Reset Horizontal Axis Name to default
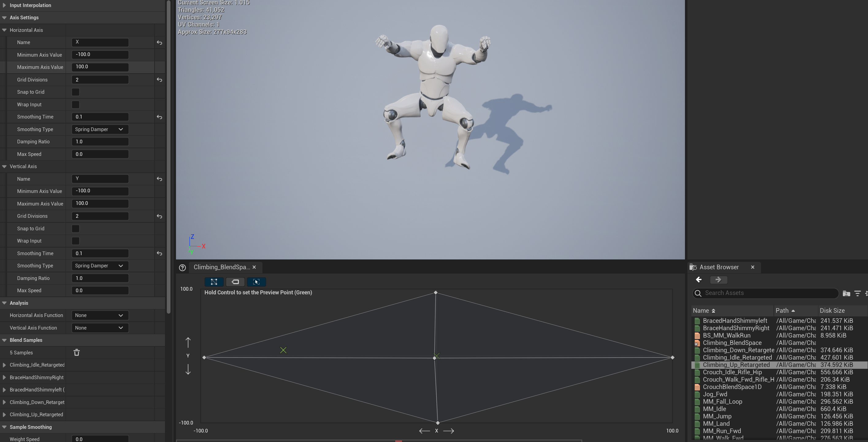 tap(159, 43)
